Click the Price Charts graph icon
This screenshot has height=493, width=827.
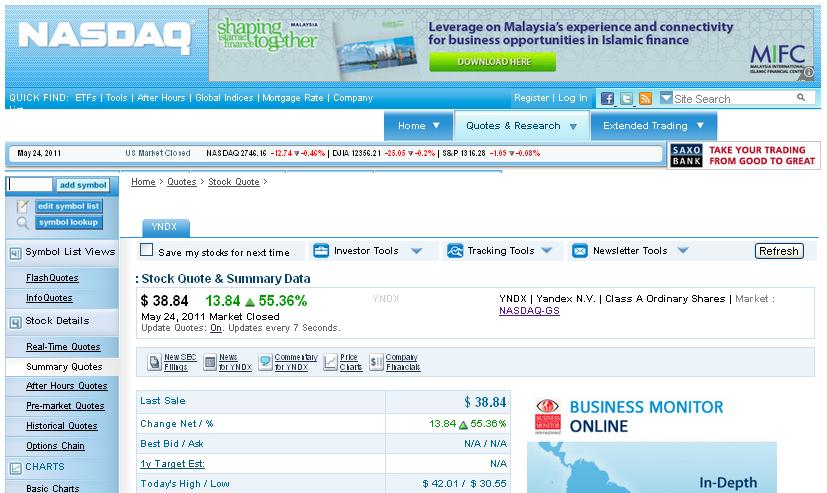point(330,362)
